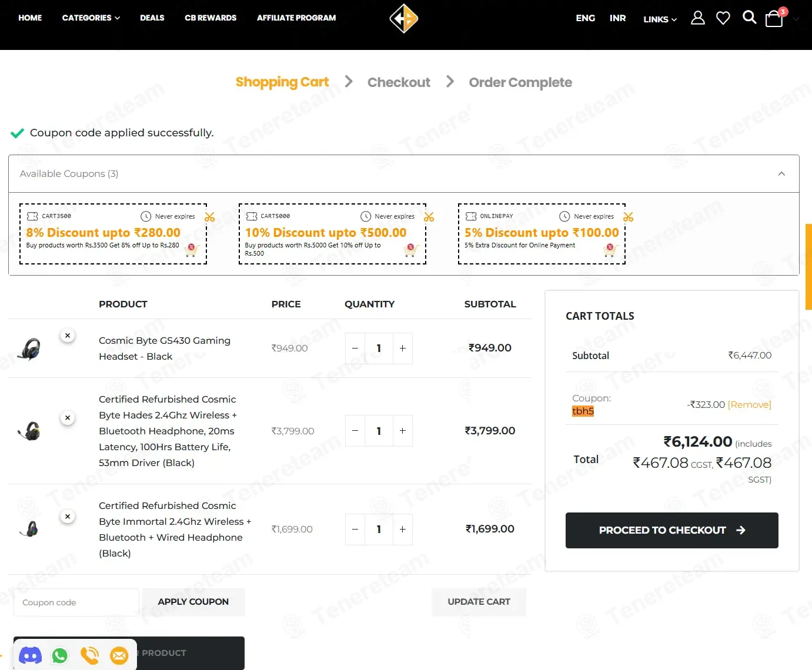The image size is (812, 670).
Task: Open Immortal headphone product thumbnail
Action: (x=29, y=530)
